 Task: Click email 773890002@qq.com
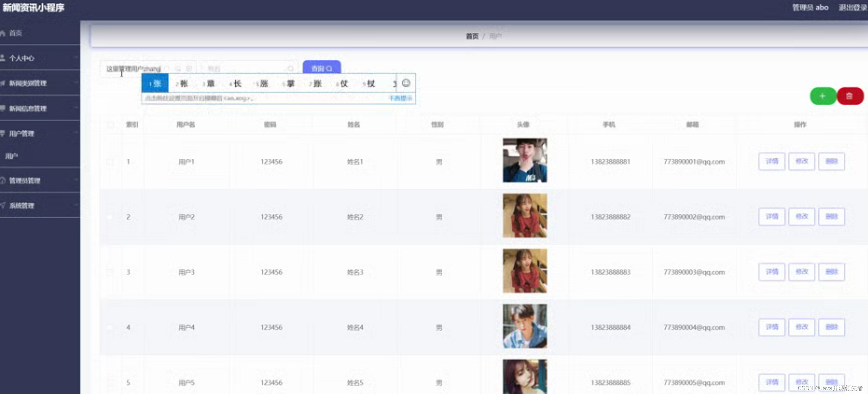[x=694, y=217]
